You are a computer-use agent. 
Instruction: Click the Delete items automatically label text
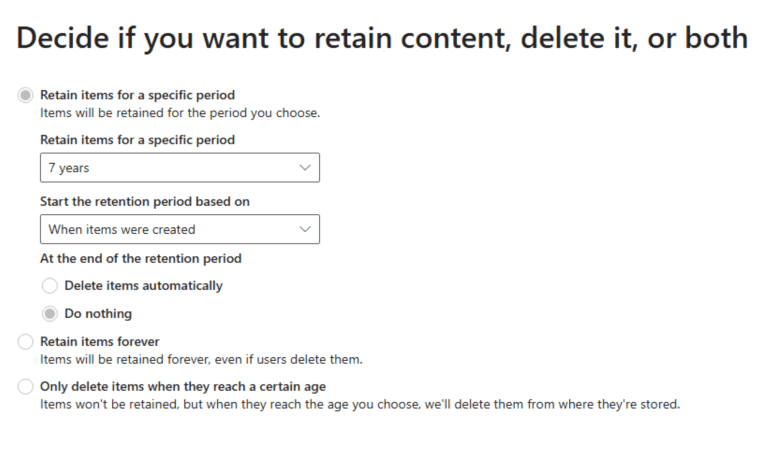tap(143, 286)
